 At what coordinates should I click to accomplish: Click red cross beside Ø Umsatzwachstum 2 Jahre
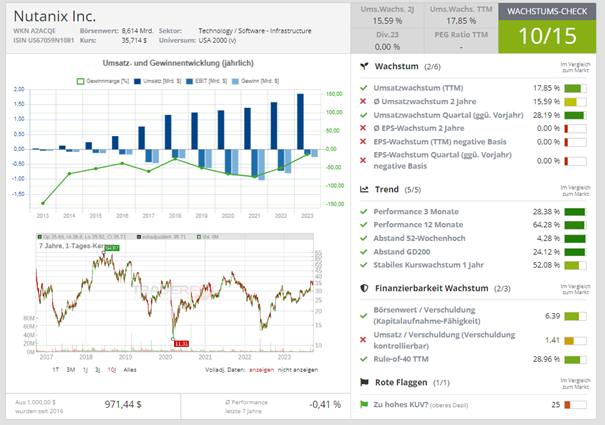[x=363, y=101]
